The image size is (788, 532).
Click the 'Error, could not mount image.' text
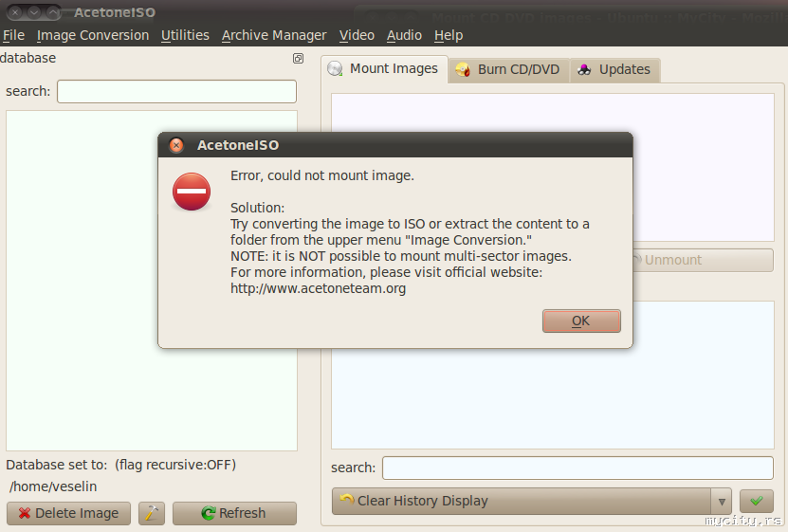[322, 175]
